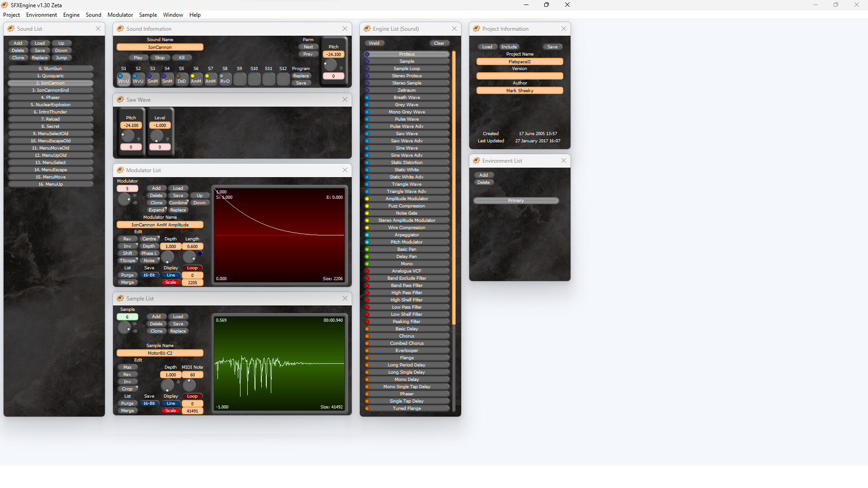Click the Depth knob in the Sample List
The image size is (868, 488).
coord(168,385)
